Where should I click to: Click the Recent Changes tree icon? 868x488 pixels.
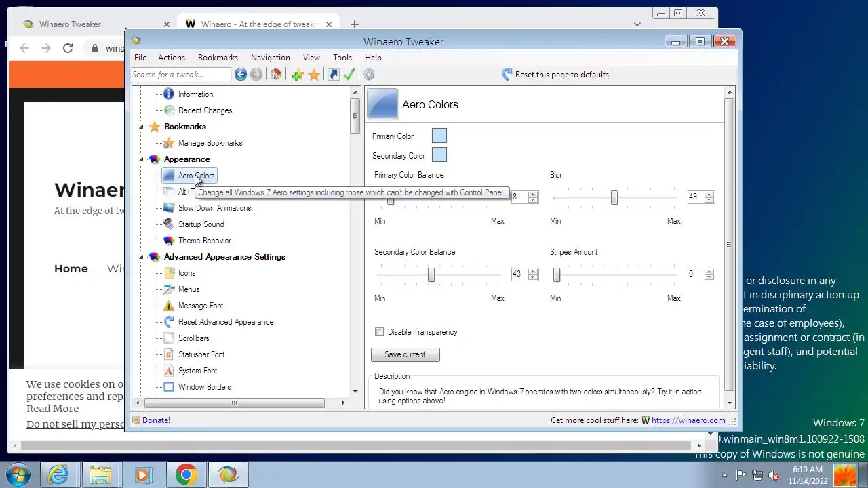coord(169,110)
